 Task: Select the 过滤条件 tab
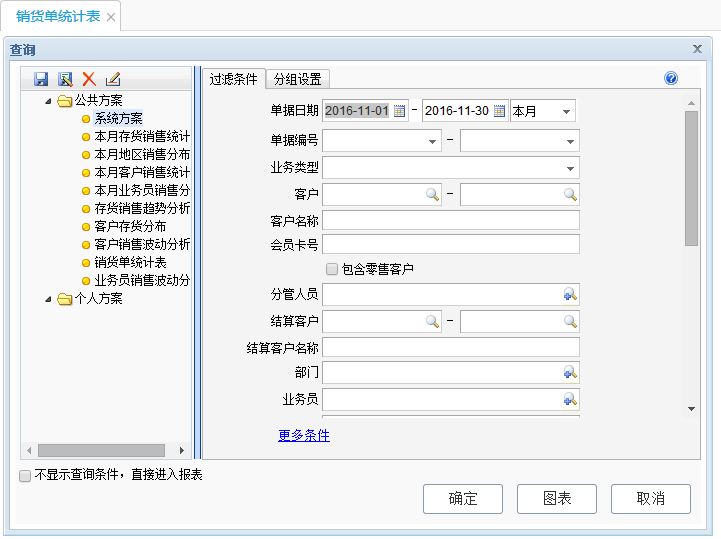click(x=233, y=80)
